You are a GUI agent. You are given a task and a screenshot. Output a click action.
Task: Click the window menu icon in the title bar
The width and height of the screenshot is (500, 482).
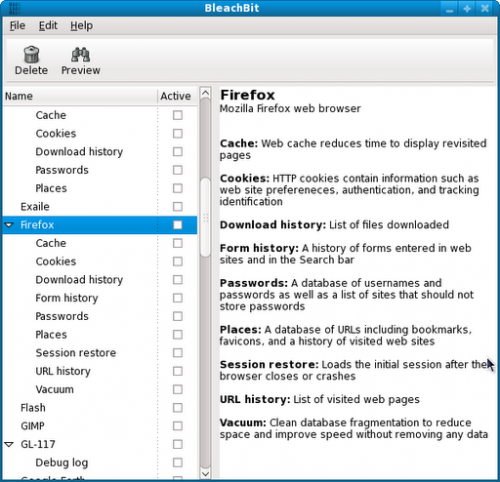tap(14, 8)
